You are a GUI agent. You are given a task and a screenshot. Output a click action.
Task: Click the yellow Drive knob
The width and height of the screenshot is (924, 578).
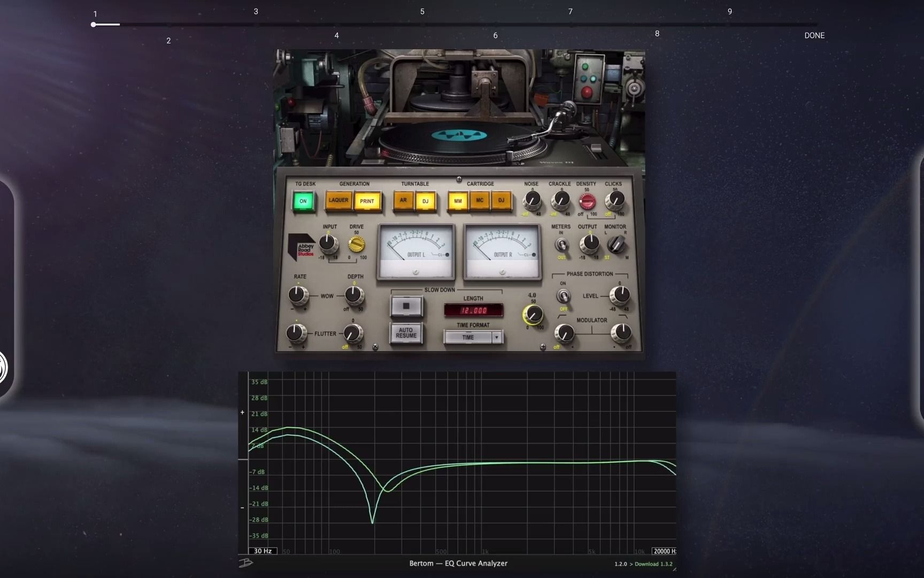pos(356,244)
